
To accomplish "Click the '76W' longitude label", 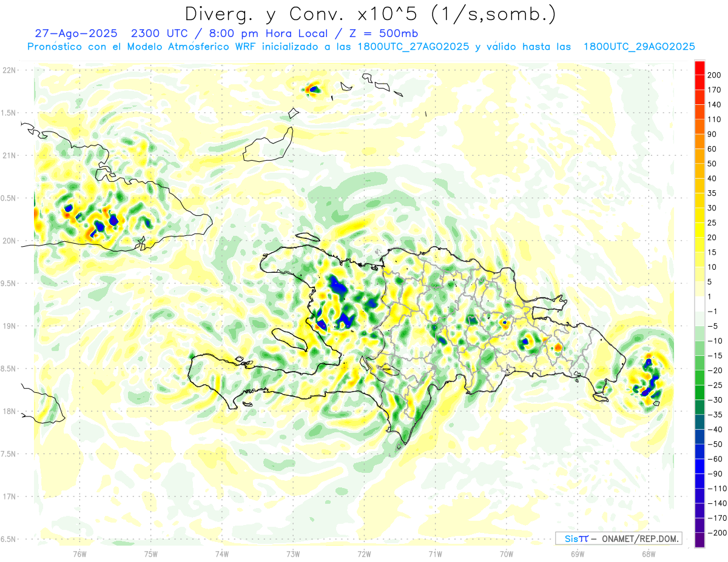I will [x=79, y=554].
